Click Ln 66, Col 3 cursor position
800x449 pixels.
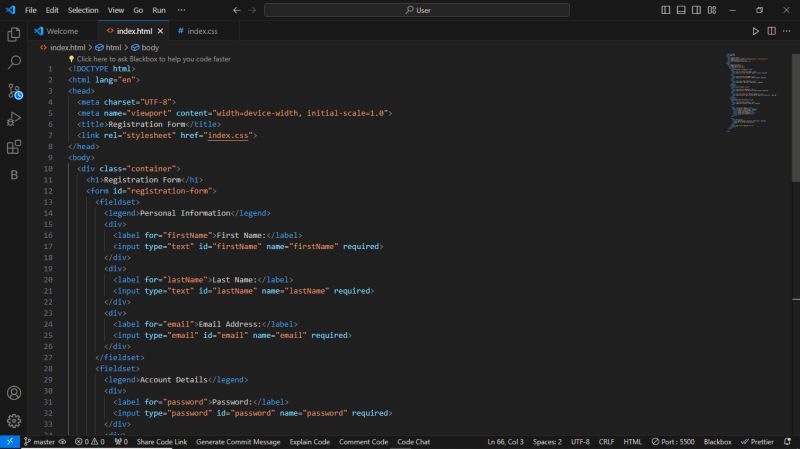pos(505,442)
